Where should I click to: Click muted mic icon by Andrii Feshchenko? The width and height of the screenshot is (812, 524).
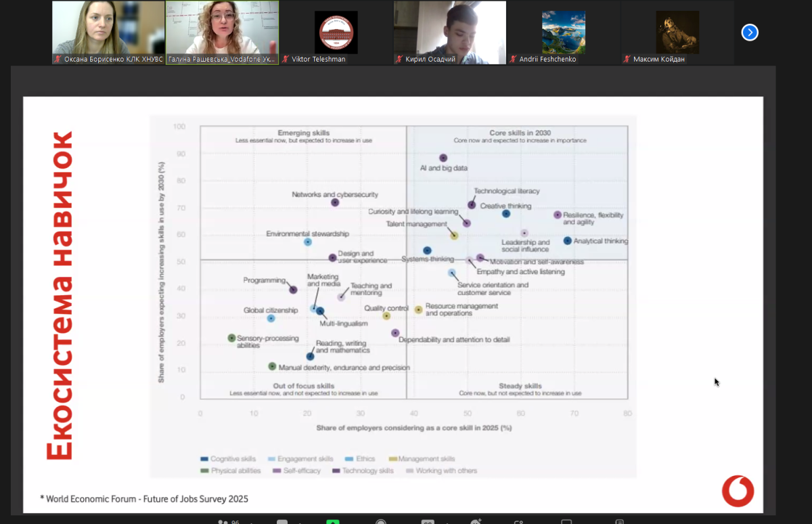click(514, 60)
